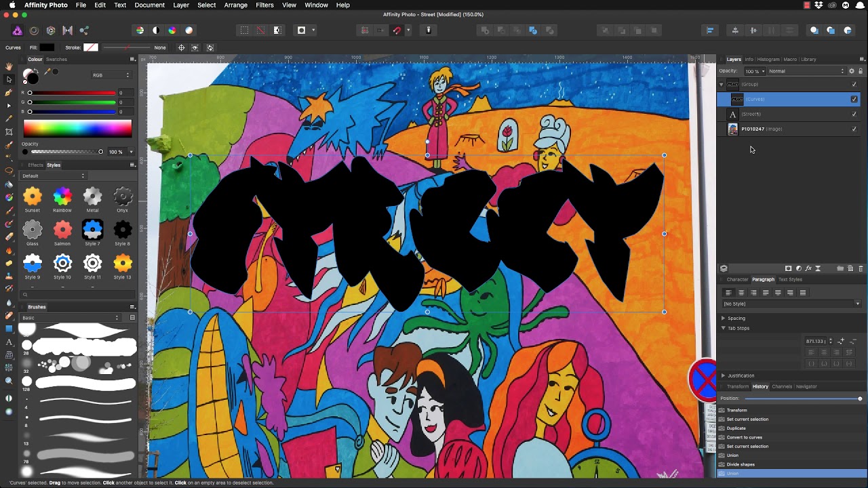The height and width of the screenshot is (488, 868).
Task: Click the Deselect icon with red slash
Action: (260, 30)
